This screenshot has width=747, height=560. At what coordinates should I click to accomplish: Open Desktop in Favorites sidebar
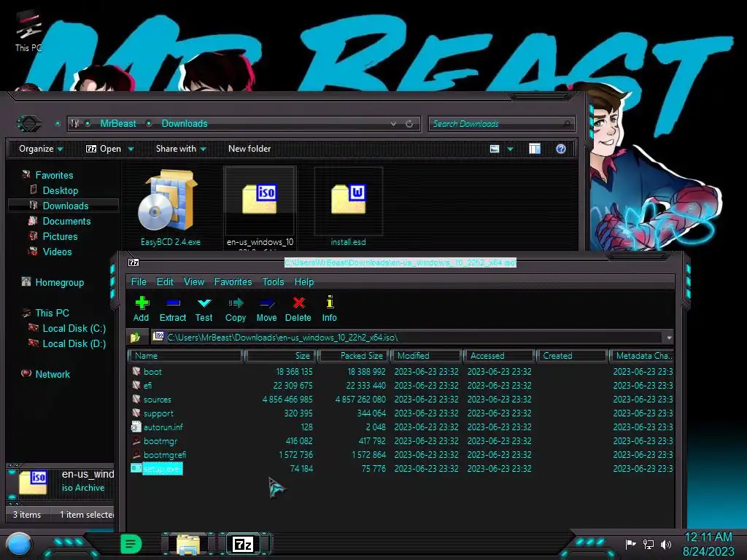61,190
